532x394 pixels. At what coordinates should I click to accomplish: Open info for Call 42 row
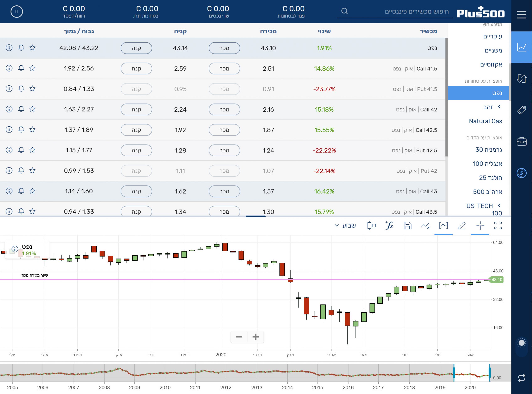(x=9, y=109)
